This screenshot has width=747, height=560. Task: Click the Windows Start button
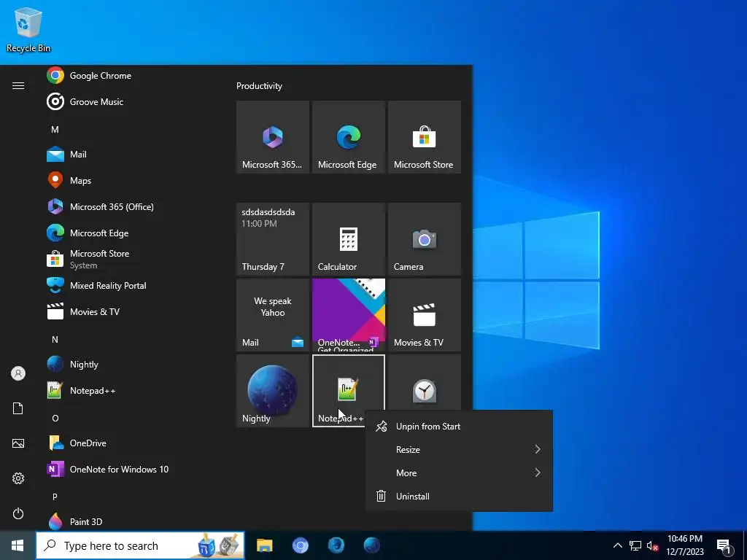click(x=18, y=545)
